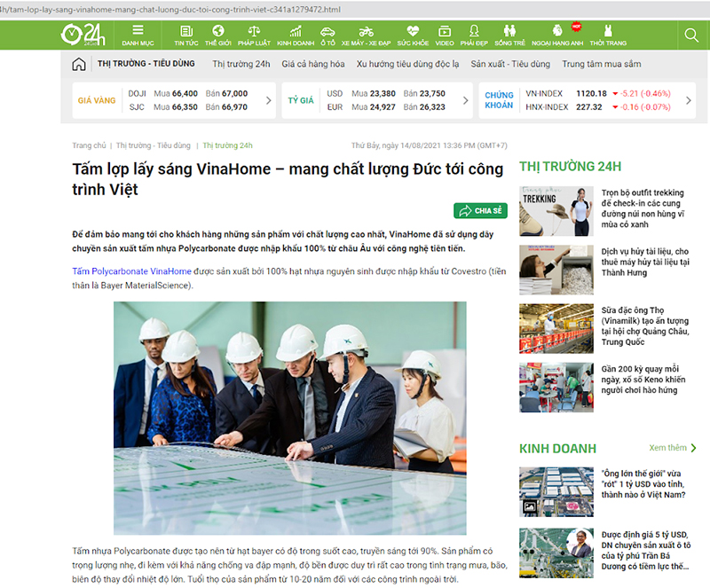This screenshot has height=588, width=710.
Task: Click the article title about VinaHome
Action: [x=288, y=179]
